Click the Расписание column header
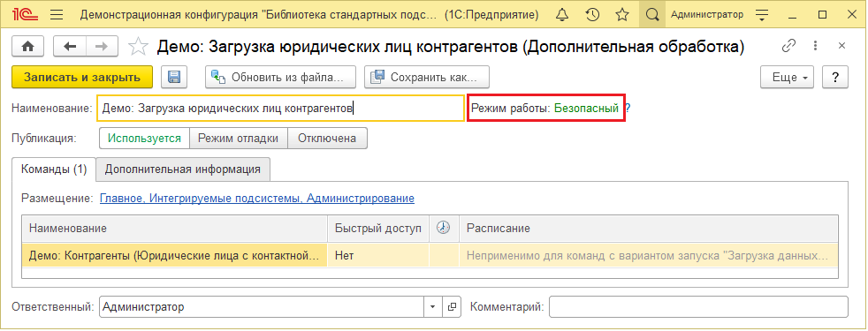 click(649, 229)
